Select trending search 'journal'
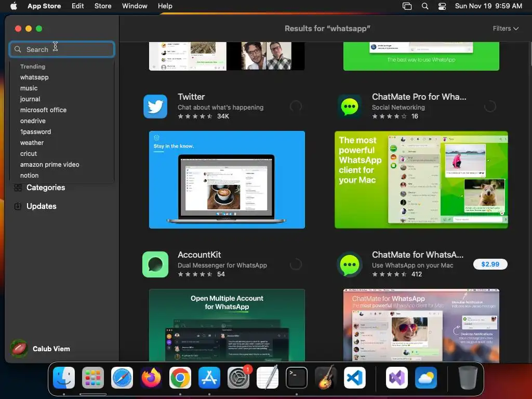This screenshot has width=532, height=399. [30, 99]
